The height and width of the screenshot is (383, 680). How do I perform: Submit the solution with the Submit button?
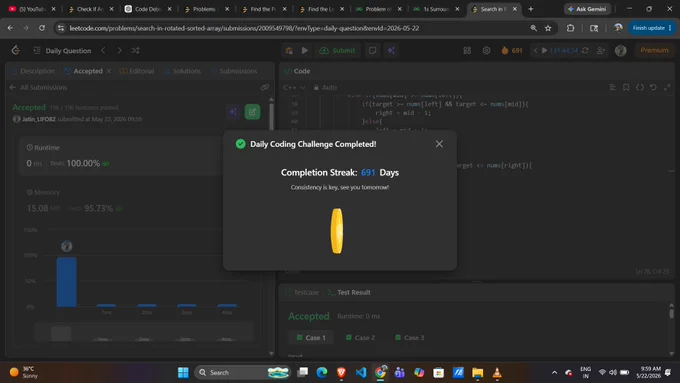click(337, 50)
